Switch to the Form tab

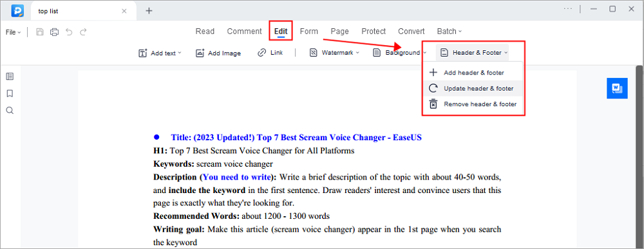pos(309,31)
